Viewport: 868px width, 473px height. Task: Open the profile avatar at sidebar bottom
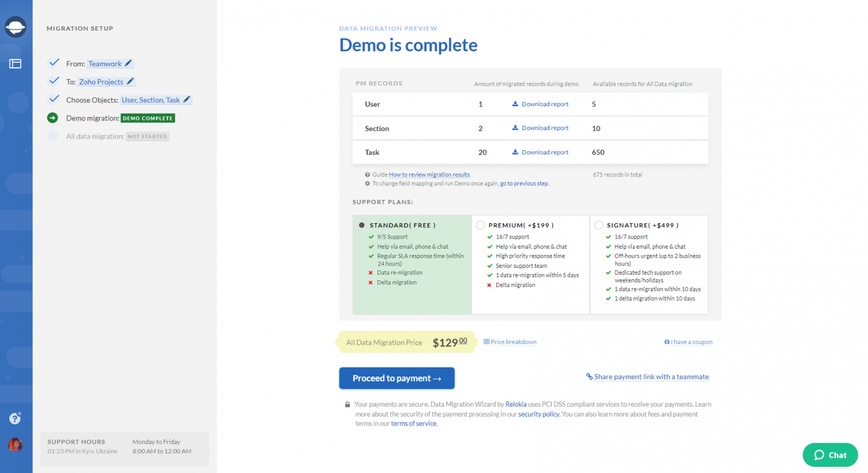16,445
